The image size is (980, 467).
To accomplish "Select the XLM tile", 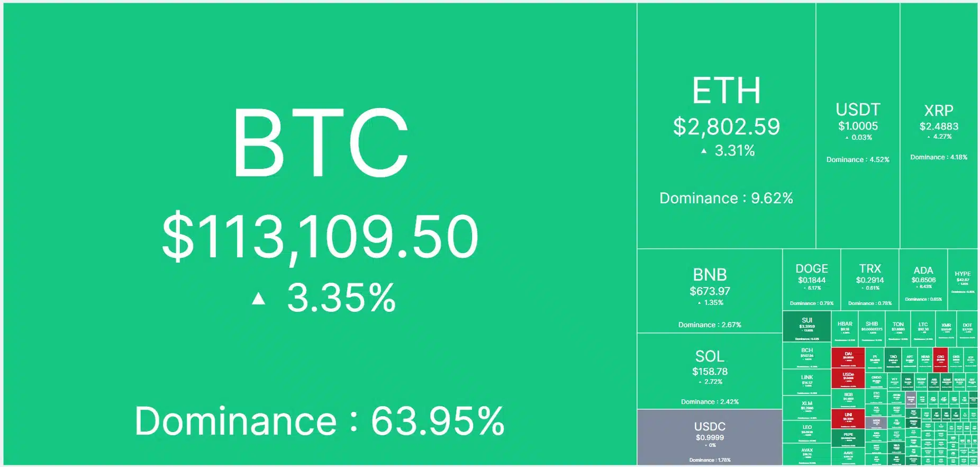I will 806,408.
